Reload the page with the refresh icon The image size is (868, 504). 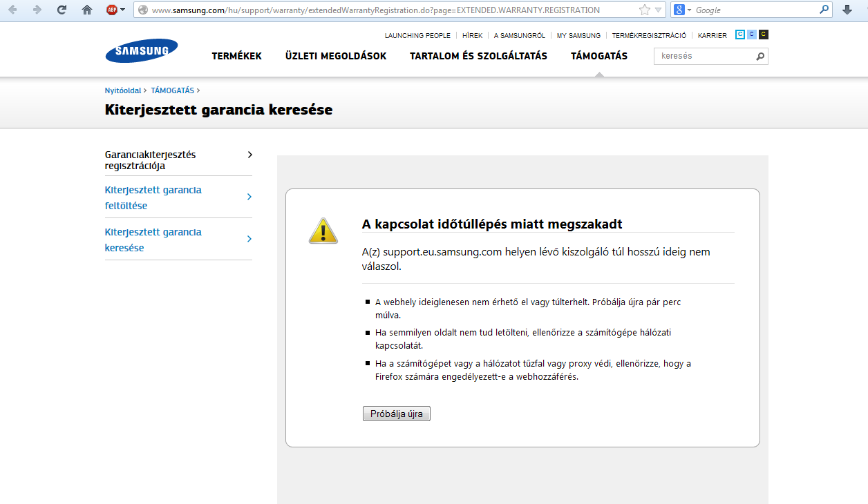[62, 10]
